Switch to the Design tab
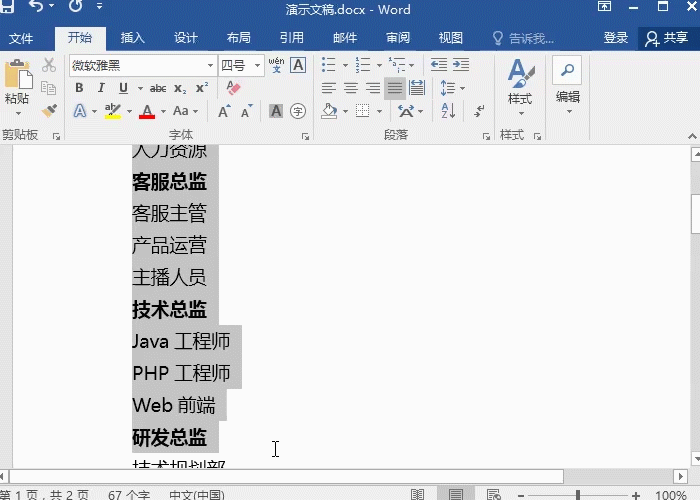 [186, 38]
